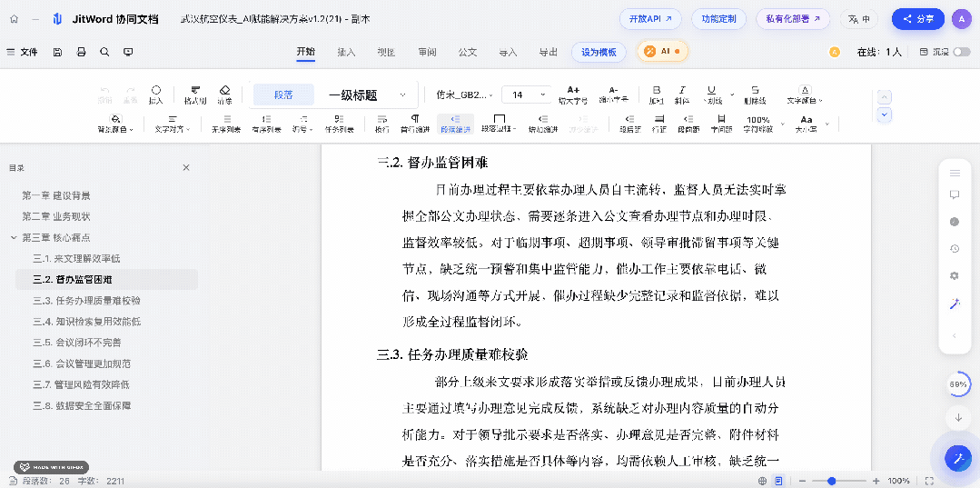Open the history icon in right sidebar
This screenshot has height=488, width=980.
955,248
